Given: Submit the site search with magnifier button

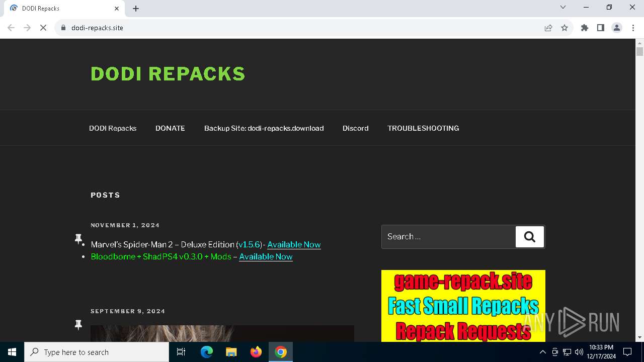Looking at the screenshot, I should tap(530, 237).
